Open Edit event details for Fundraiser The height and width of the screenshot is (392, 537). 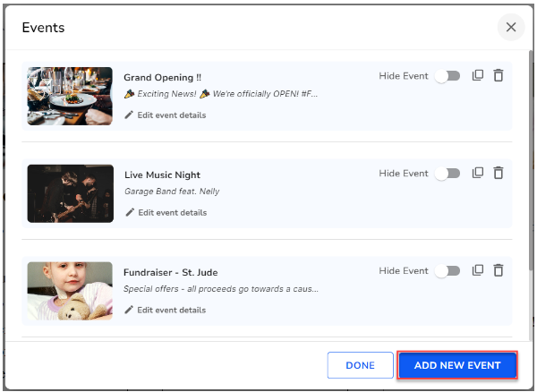tap(171, 310)
